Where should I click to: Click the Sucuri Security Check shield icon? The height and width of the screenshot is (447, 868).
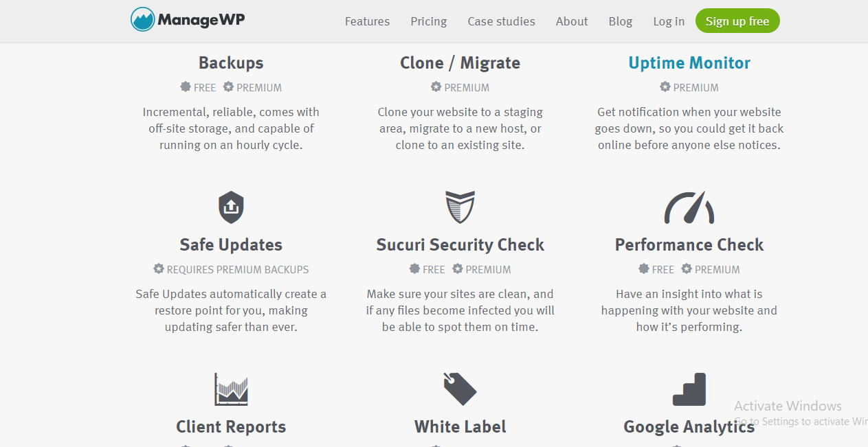click(x=460, y=207)
